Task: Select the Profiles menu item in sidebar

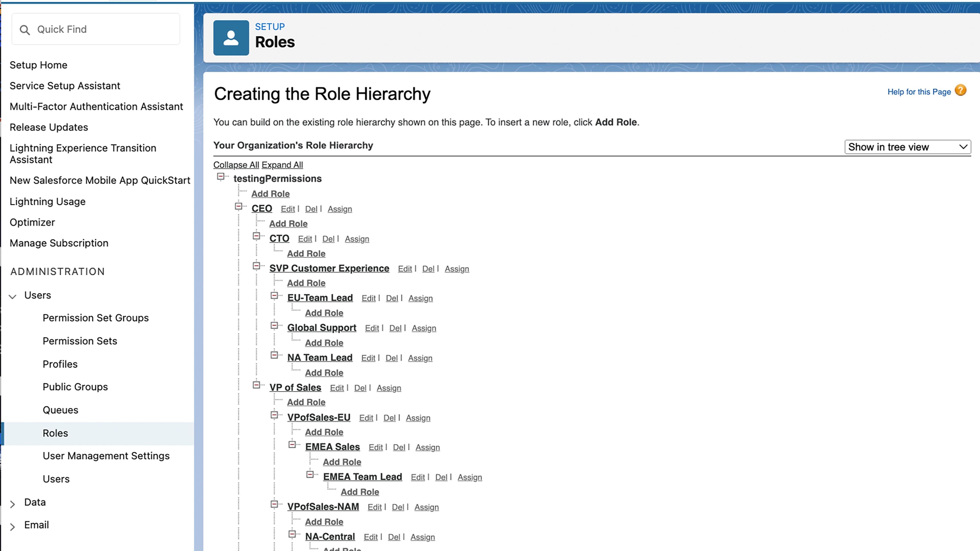Action: (x=60, y=364)
